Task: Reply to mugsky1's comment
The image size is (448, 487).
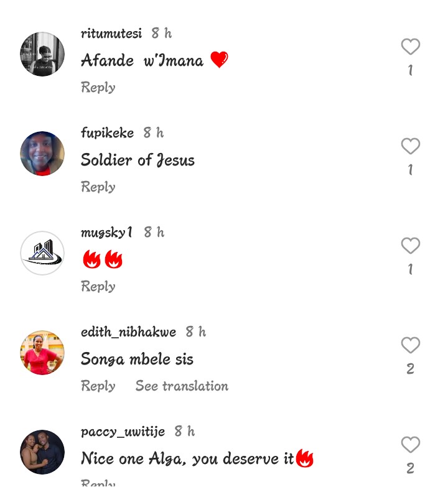Action: (98, 286)
